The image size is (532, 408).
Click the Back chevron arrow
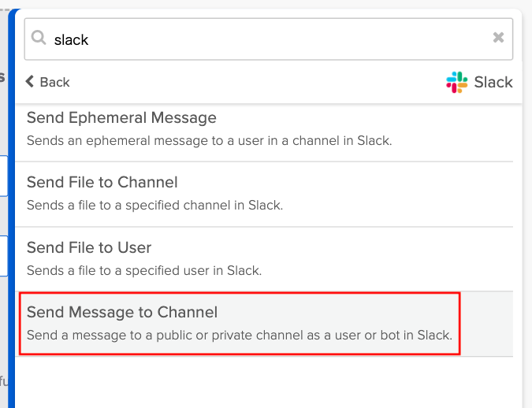pyautogui.click(x=30, y=81)
